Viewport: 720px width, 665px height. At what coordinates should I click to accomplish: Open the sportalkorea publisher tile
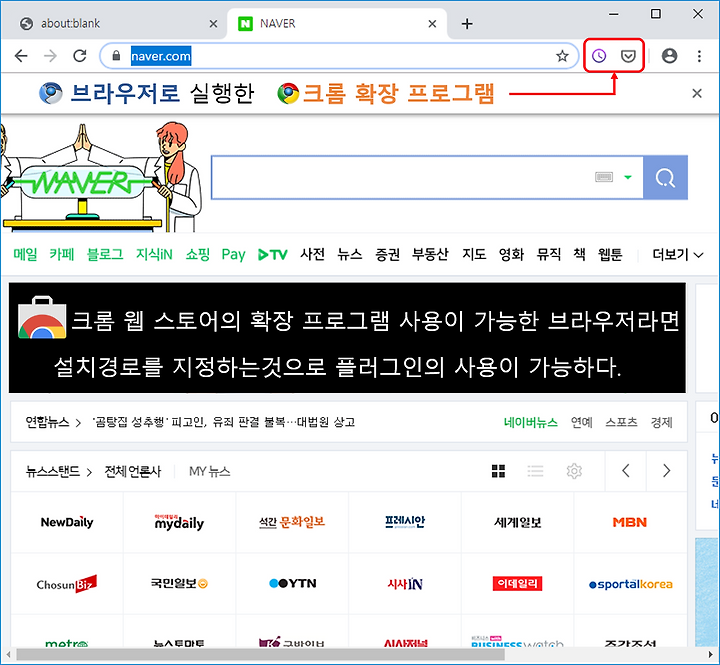(x=630, y=584)
